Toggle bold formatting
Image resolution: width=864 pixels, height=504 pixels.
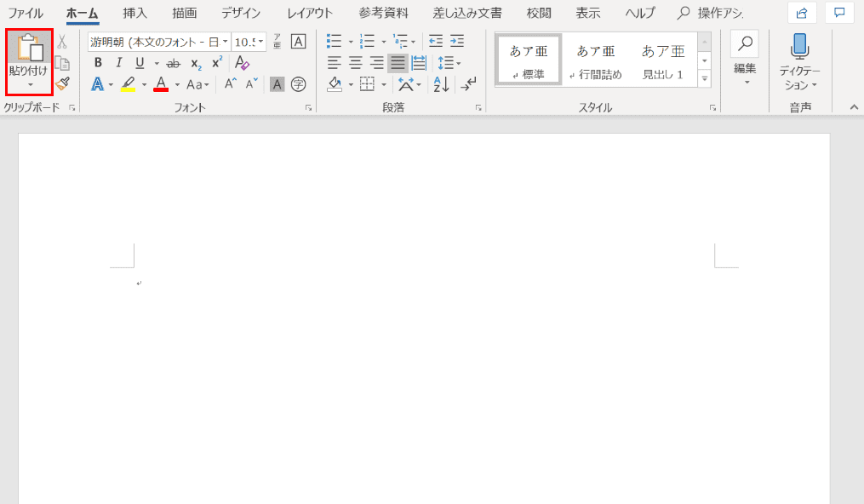point(98,63)
